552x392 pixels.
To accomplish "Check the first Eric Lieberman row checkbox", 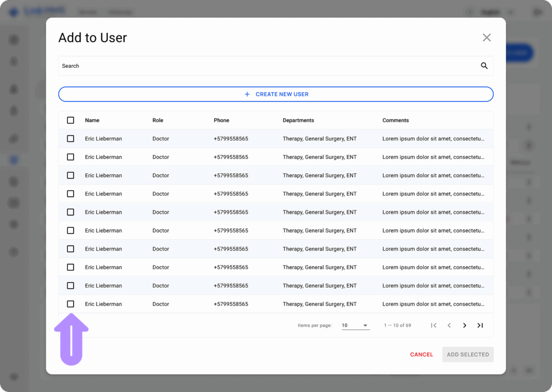I will click(70, 138).
